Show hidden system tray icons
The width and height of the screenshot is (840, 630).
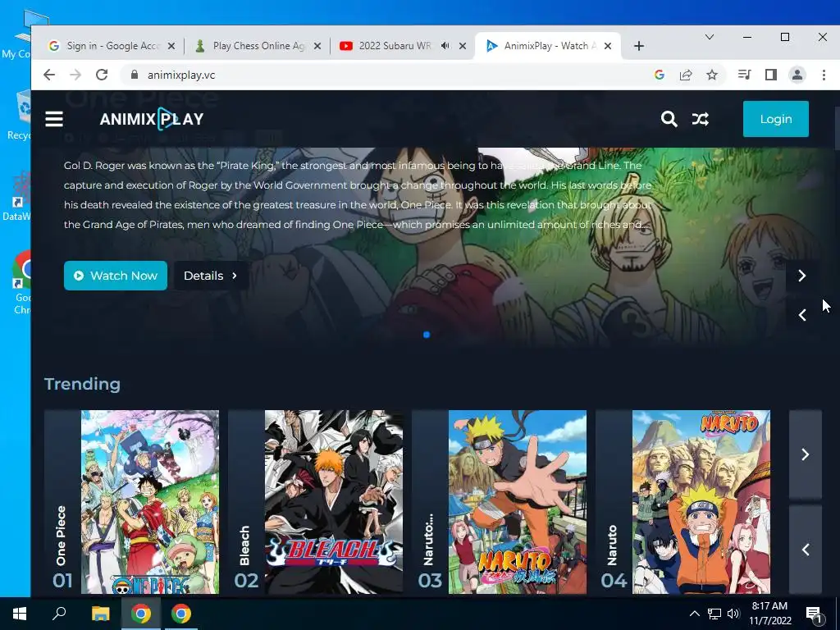pyautogui.click(x=694, y=614)
